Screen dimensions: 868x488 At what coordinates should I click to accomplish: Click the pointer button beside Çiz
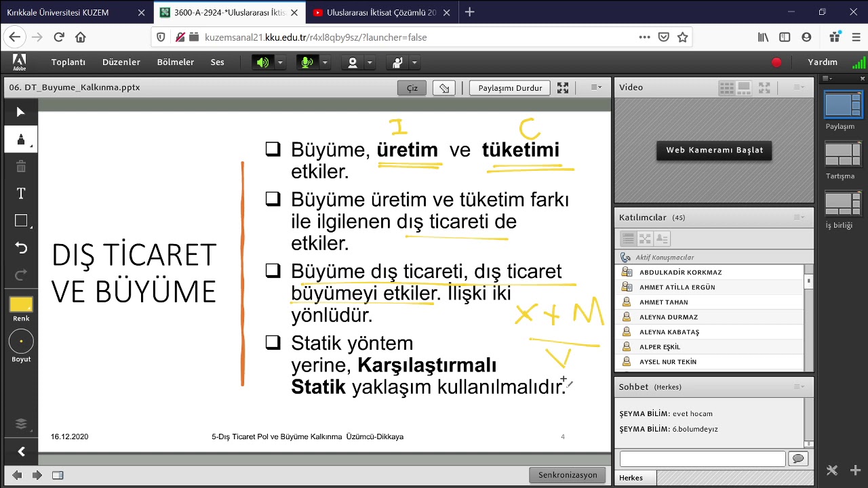[x=444, y=88]
